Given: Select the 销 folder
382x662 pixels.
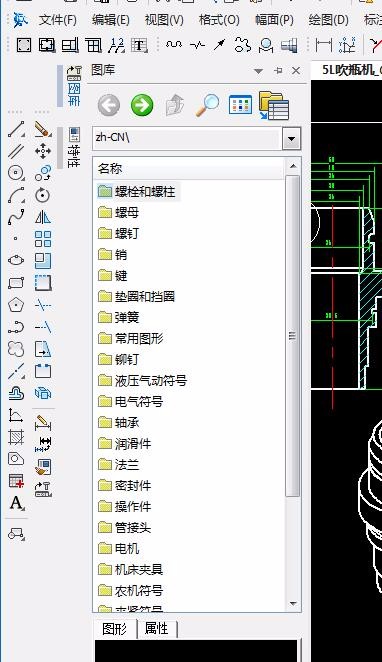Looking at the screenshot, I should pyautogui.click(x=113, y=254).
